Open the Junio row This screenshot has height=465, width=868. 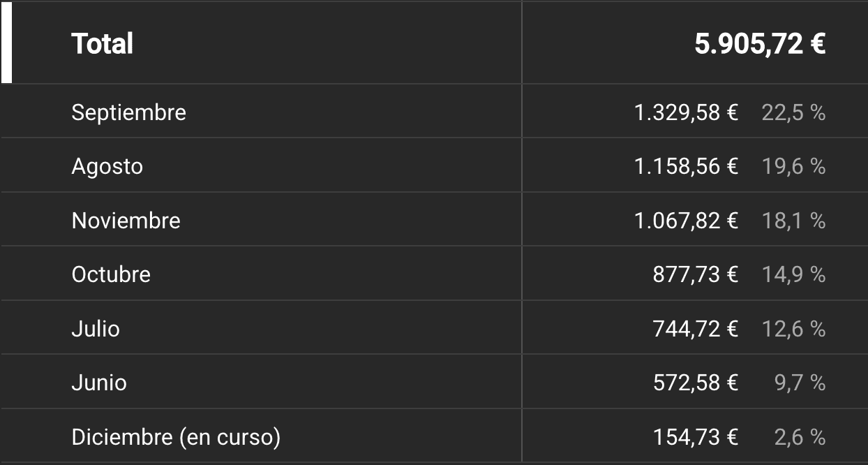click(99, 383)
